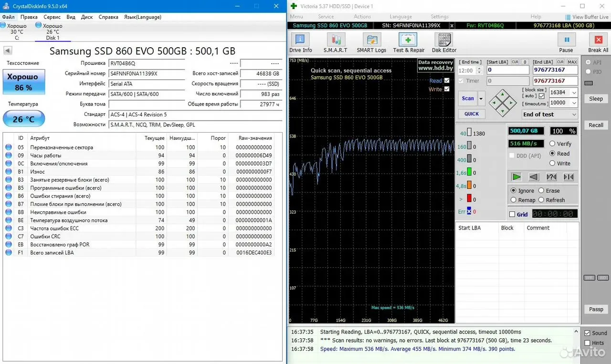Click CUR button beside End LBA

tap(560, 62)
